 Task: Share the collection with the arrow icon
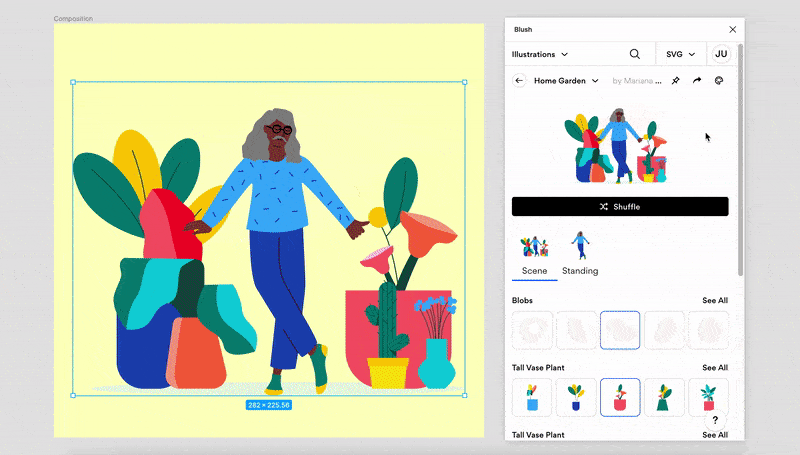coord(697,81)
